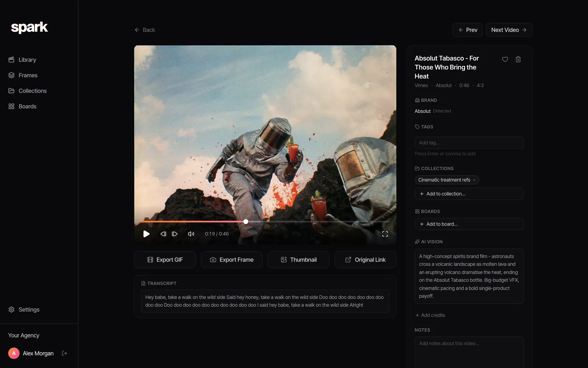Go Back to the previous page
This screenshot has width=588, height=368.
145,30
